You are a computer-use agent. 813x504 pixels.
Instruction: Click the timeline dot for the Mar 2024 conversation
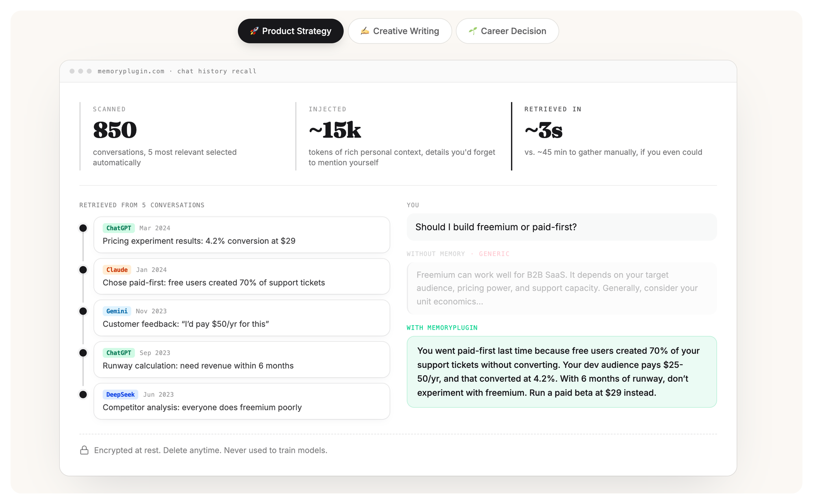pyautogui.click(x=83, y=228)
